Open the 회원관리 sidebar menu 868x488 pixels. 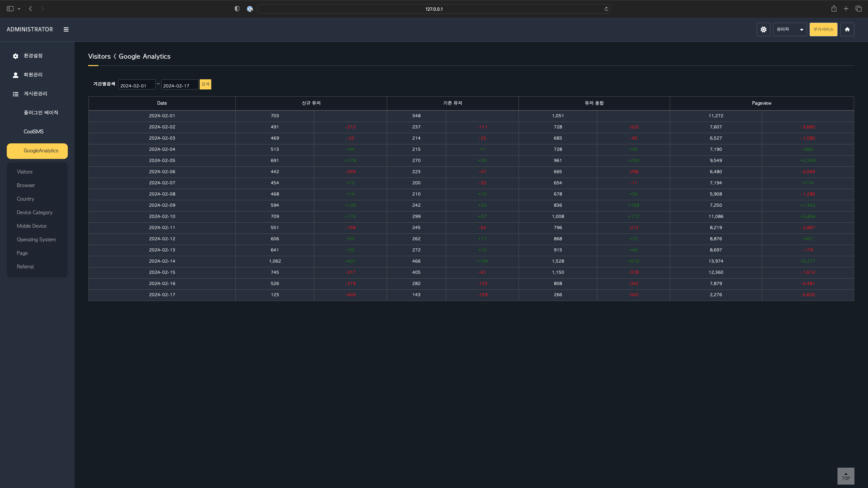[33, 75]
